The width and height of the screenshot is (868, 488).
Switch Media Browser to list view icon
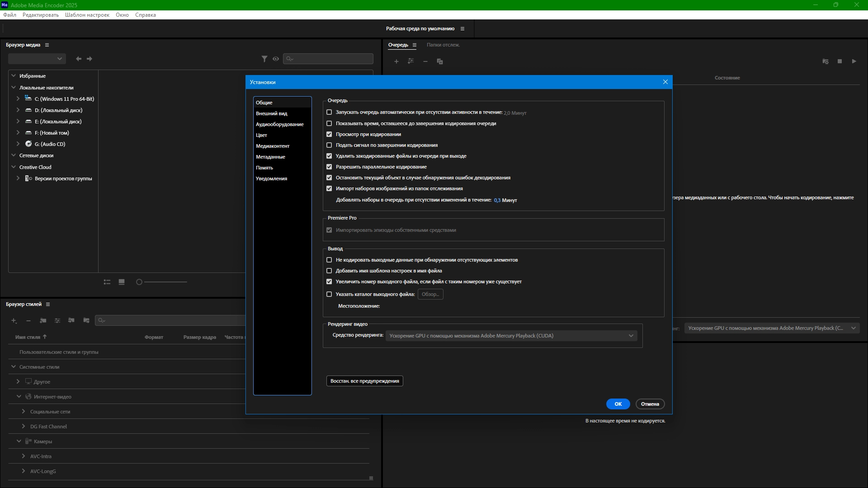click(x=107, y=282)
